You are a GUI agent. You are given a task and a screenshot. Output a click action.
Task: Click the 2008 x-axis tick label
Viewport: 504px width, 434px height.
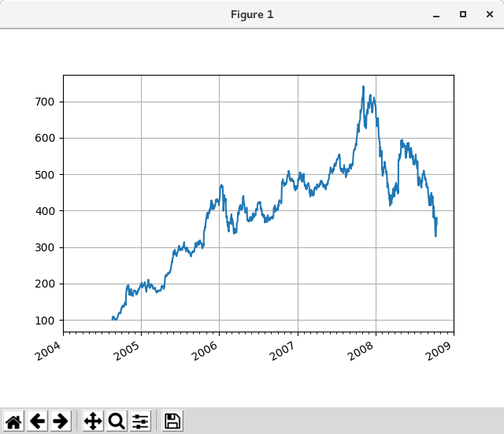click(361, 351)
